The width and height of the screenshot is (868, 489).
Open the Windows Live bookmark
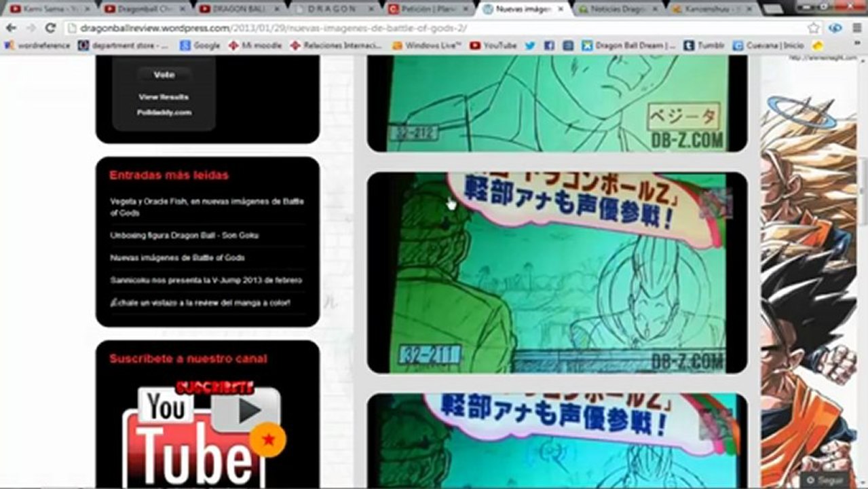427,46
